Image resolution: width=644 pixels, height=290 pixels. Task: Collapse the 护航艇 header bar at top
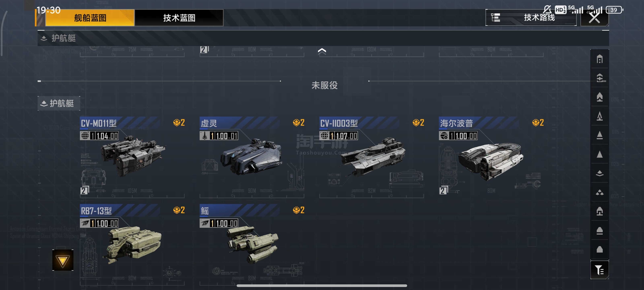point(323,38)
